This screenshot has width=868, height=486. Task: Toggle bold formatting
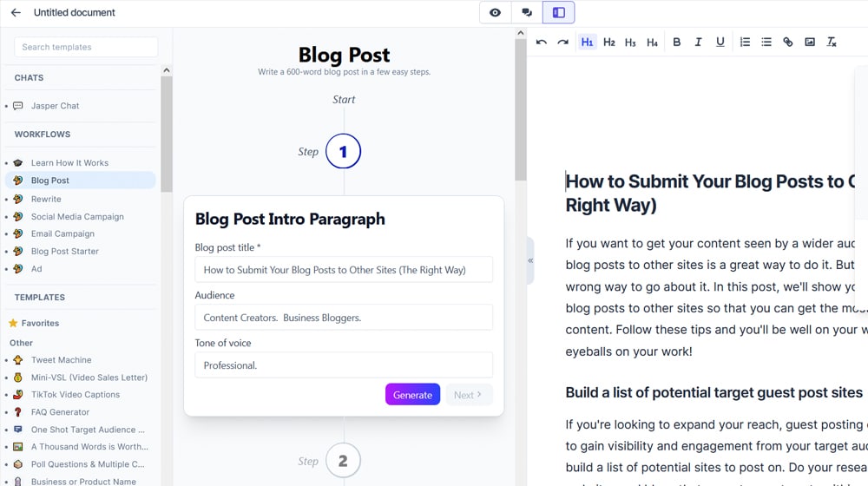click(x=677, y=43)
